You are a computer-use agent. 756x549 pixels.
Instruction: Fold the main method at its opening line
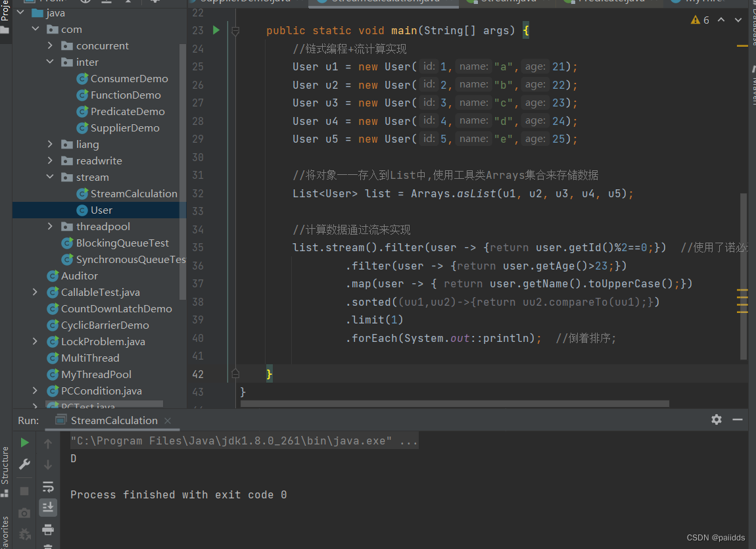(x=235, y=31)
